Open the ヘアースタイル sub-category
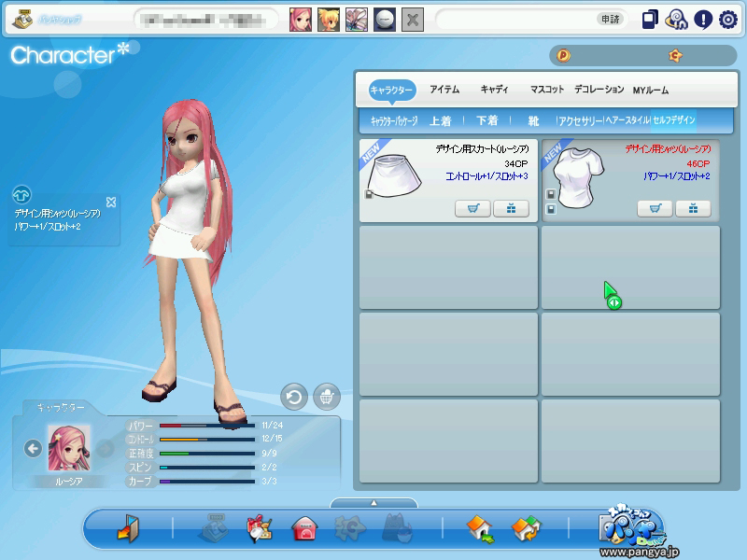The image size is (747, 560). click(627, 120)
